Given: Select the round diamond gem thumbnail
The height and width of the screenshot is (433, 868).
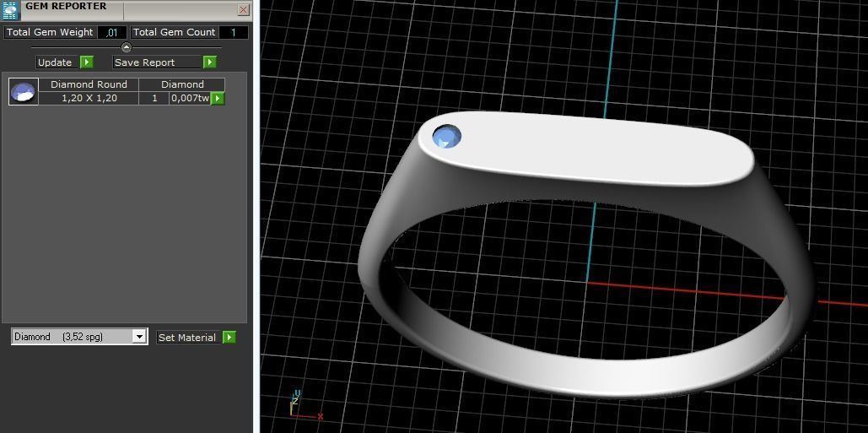Looking at the screenshot, I should coord(24,92).
